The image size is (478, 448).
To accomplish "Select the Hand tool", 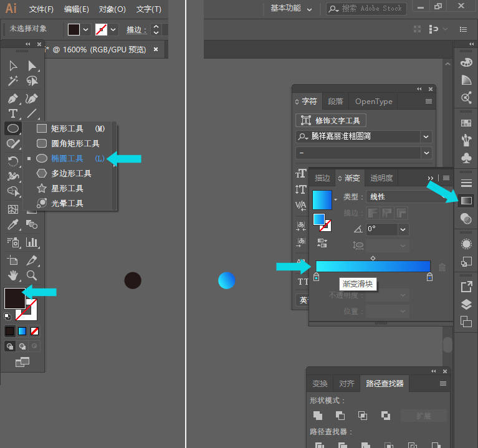I will [x=13, y=275].
